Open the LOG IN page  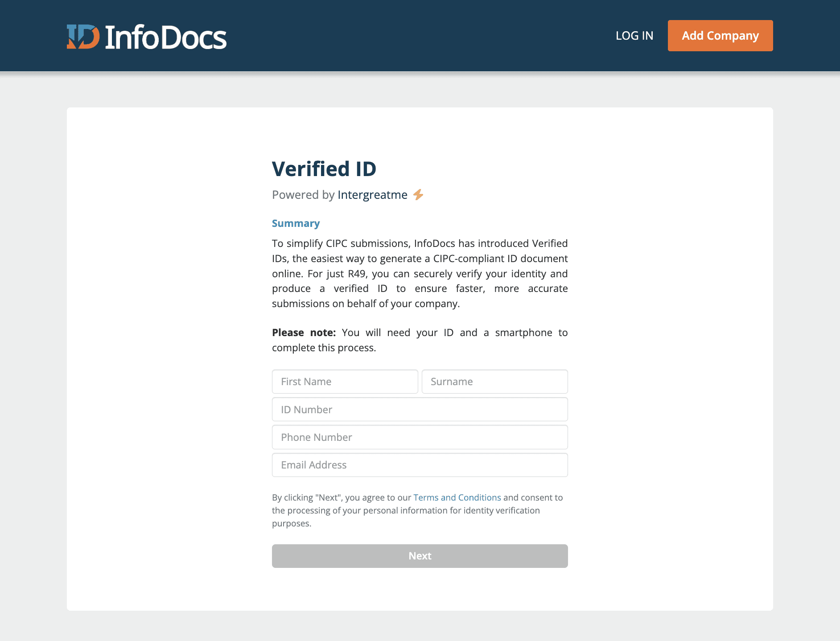[x=634, y=36]
